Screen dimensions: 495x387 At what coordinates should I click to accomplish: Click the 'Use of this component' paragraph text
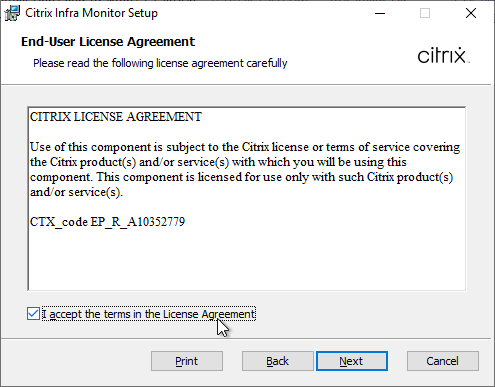coord(245,169)
